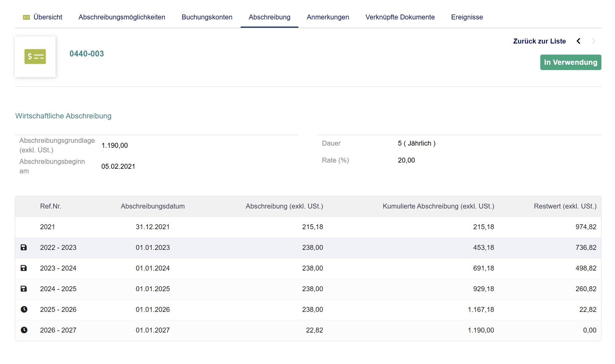Click the Zurück zur Liste link
Screen dimensions: 615x364
point(539,41)
